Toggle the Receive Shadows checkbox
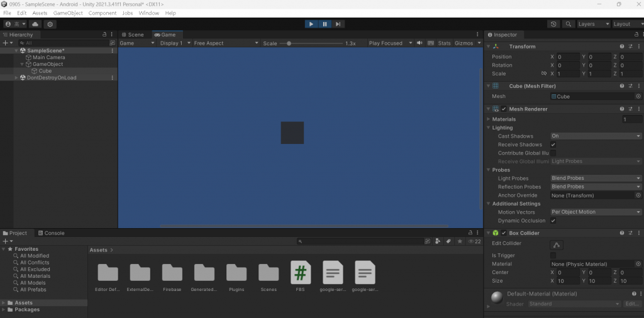644x318 pixels. [553, 145]
